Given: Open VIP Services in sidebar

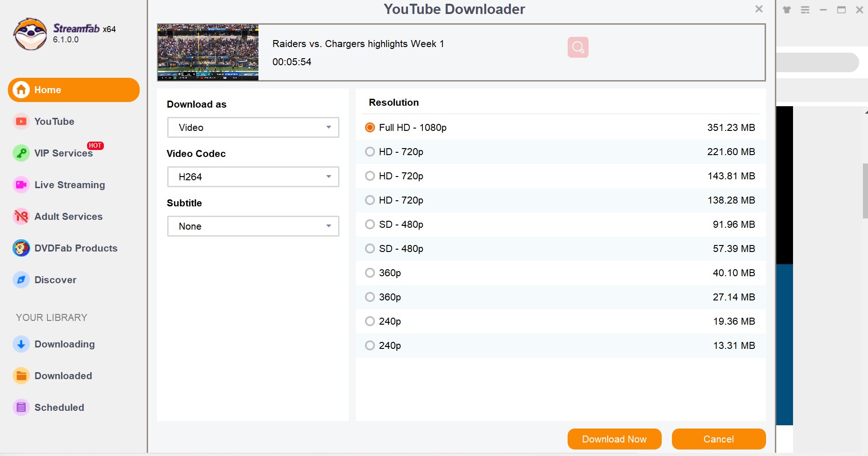Looking at the screenshot, I should (63, 153).
